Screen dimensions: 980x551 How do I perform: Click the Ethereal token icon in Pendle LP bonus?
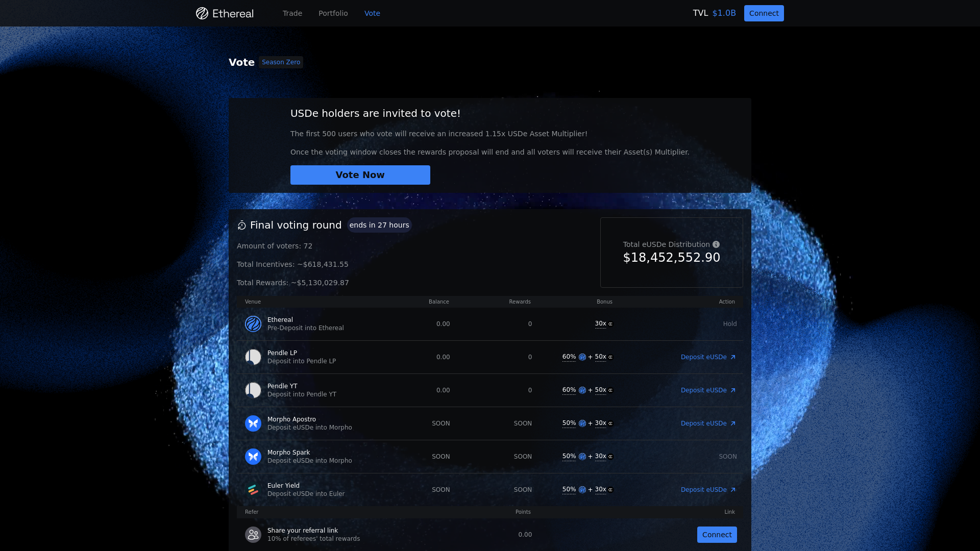click(582, 357)
